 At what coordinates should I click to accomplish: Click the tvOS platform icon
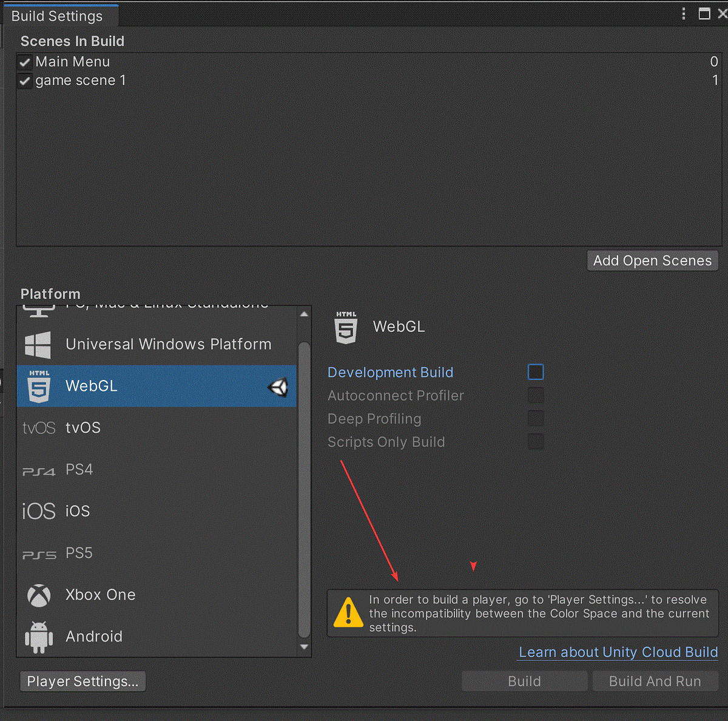[38, 428]
